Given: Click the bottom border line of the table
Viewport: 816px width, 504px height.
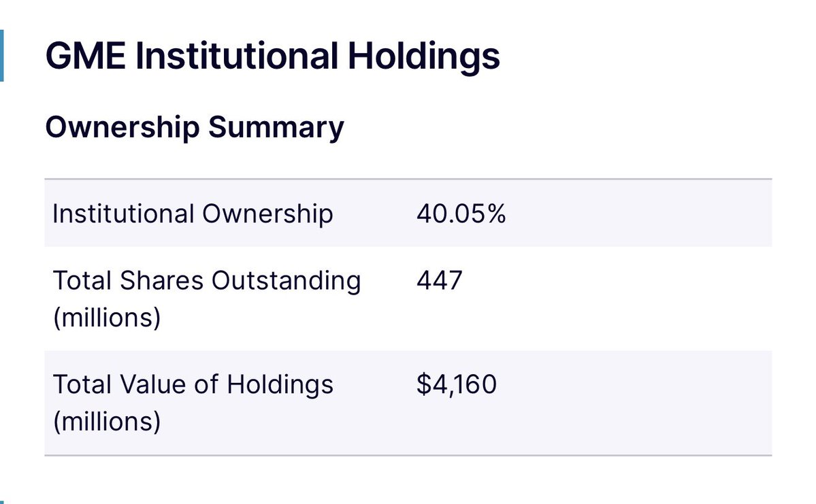Looking at the screenshot, I should point(408,455).
